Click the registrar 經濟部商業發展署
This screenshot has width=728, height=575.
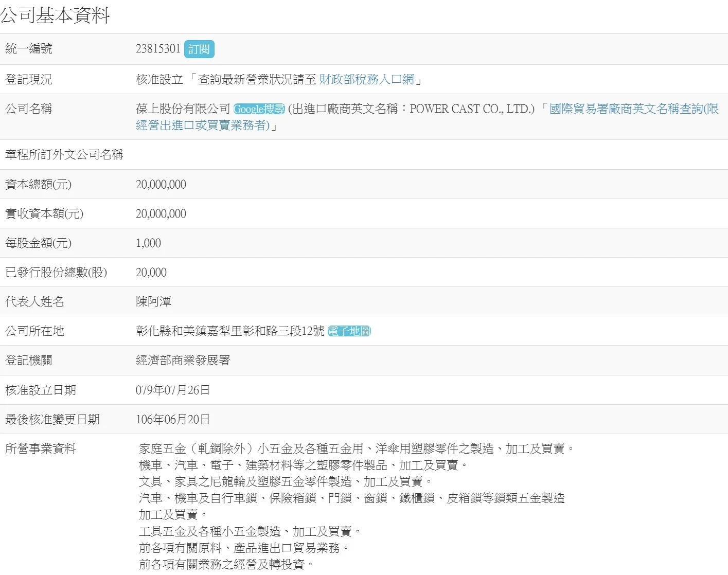coord(183,361)
